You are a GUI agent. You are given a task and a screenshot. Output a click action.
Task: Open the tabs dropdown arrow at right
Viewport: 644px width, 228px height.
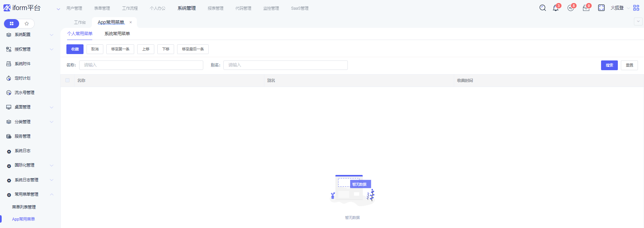[x=638, y=21]
